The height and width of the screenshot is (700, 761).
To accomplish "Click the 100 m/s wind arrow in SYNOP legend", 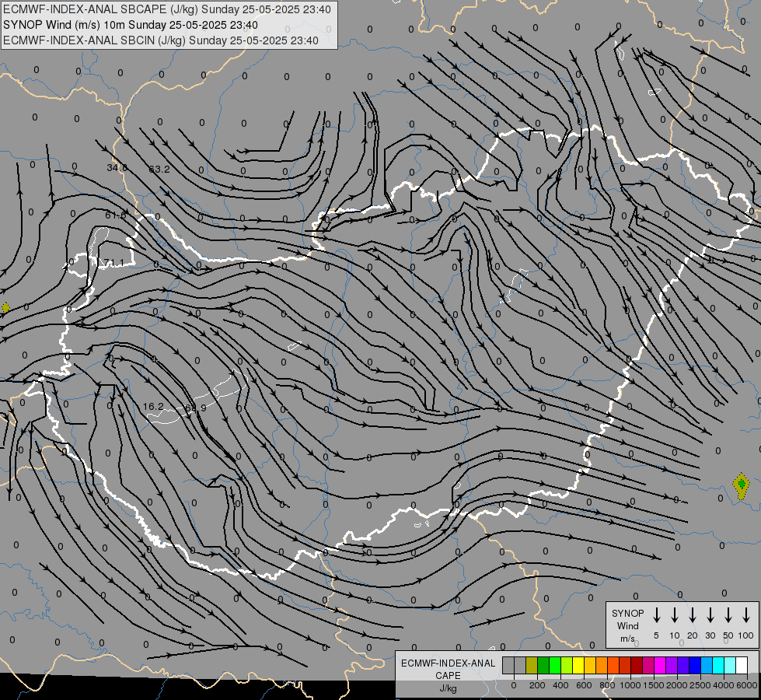I will pos(746,615).
